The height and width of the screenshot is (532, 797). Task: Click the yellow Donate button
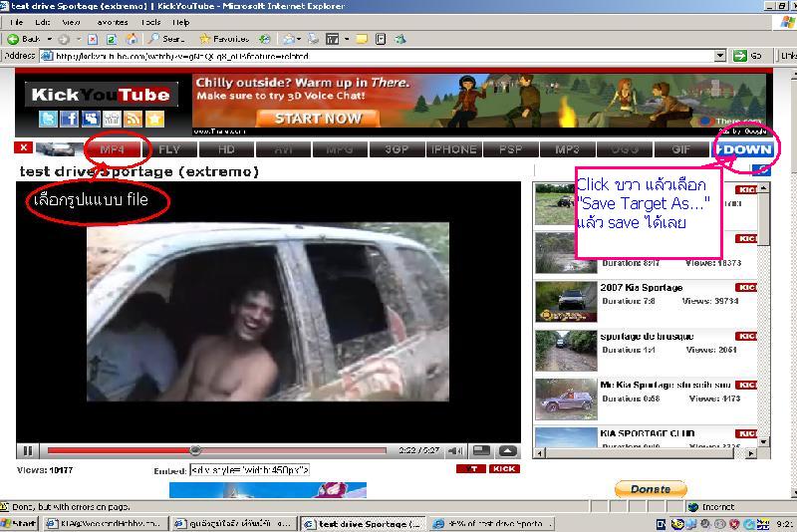coord(650,489)
